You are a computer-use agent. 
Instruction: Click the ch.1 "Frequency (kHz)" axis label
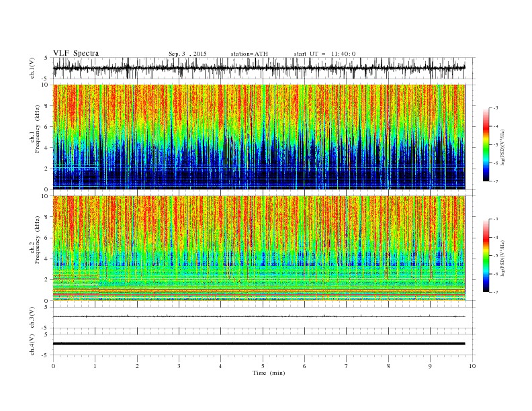(37, 128)
